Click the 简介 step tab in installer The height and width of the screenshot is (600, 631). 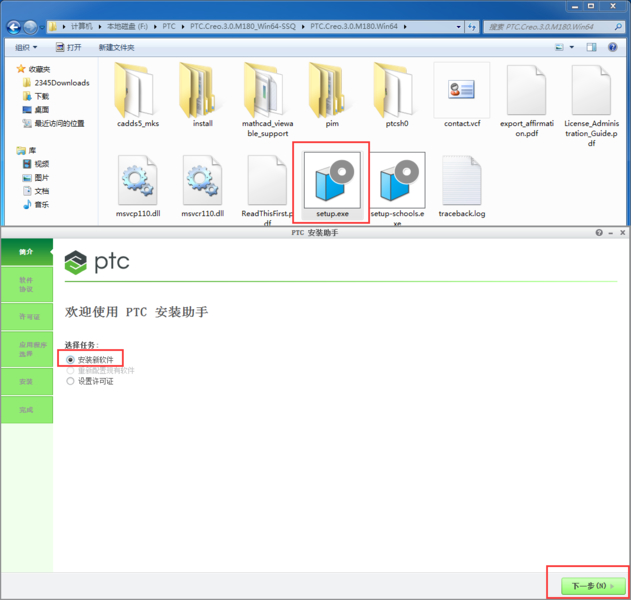[27, 252]
